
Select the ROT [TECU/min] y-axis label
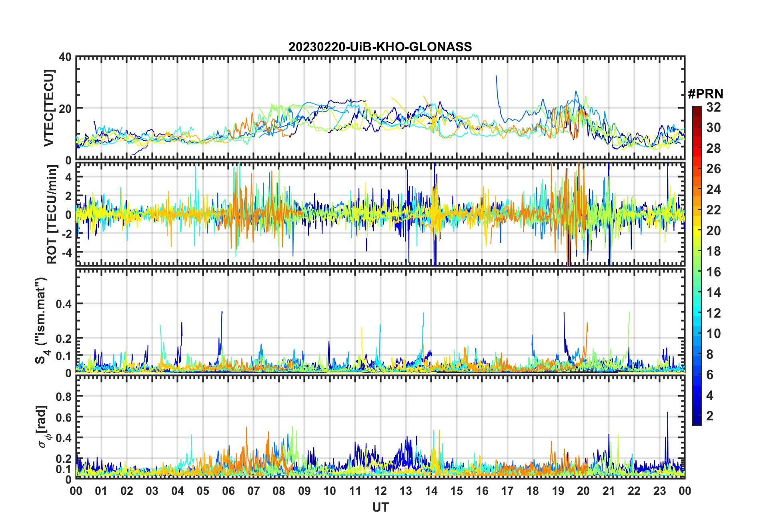click(52, 214)
